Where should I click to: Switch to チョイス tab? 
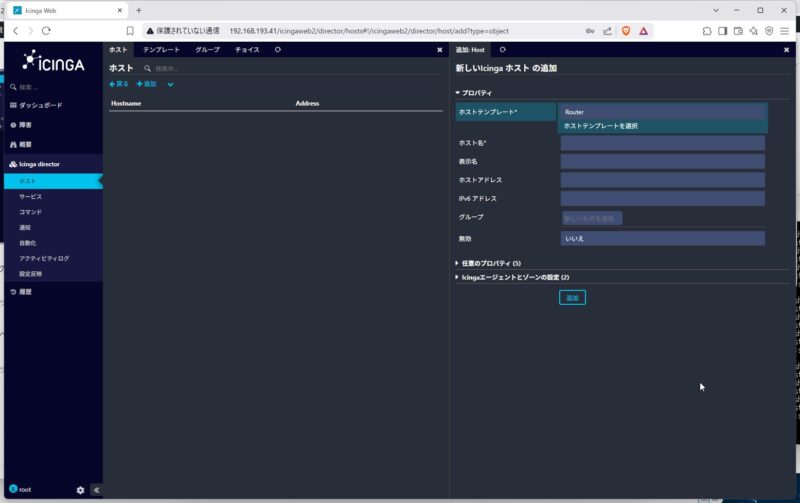[247, 49]
